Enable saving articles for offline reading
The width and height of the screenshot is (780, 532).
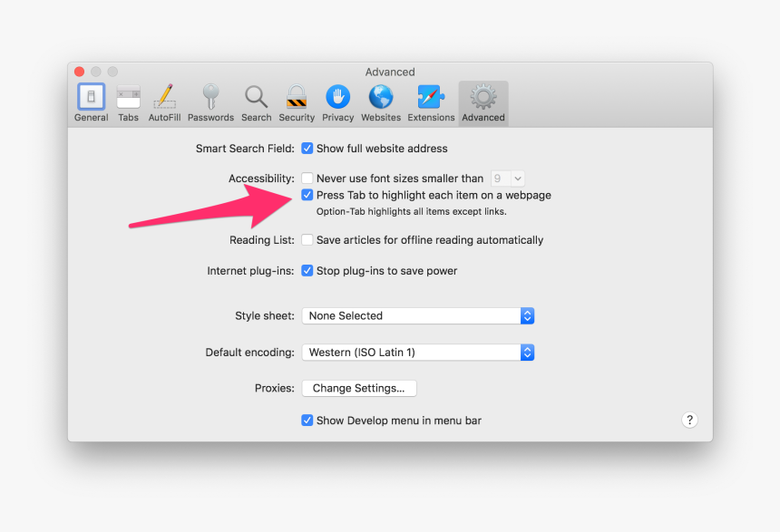[307, 239]
